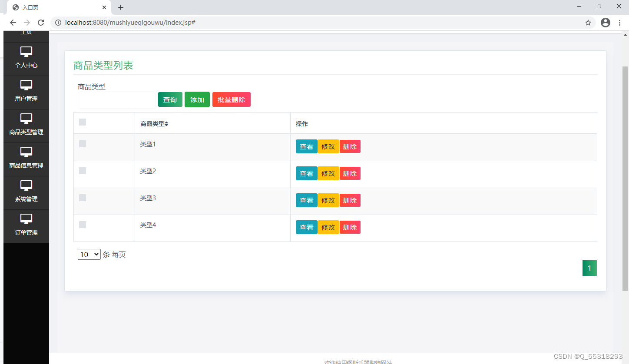The height and width of the screenshot is (364, 629).
Task: Open 系统管理 monitor icon in sidebar
Action: click(26, 185)
